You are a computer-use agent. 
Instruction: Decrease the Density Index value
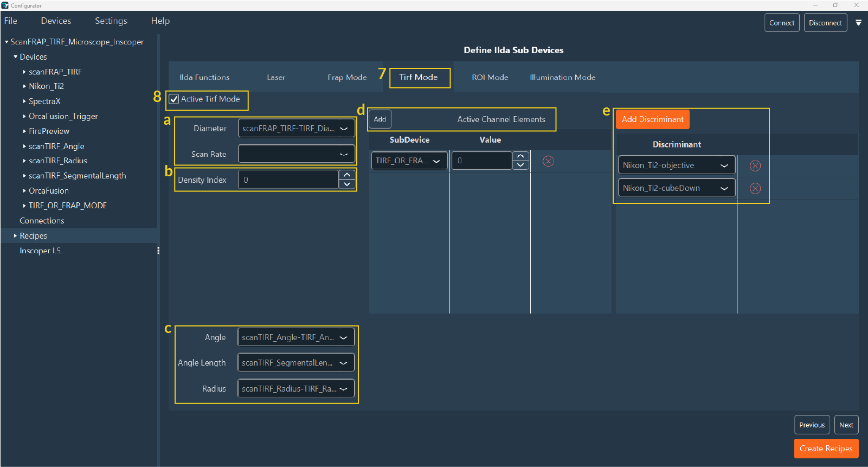pos(347,184)
